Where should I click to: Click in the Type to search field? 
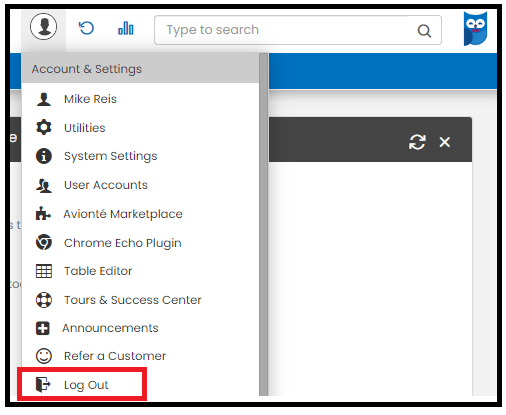click(x=298, y=30)
